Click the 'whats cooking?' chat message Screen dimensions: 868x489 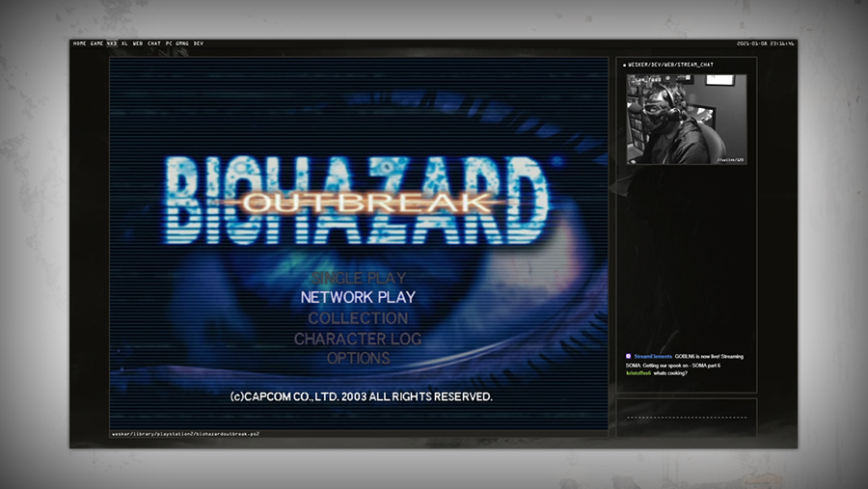click(670, 373)
